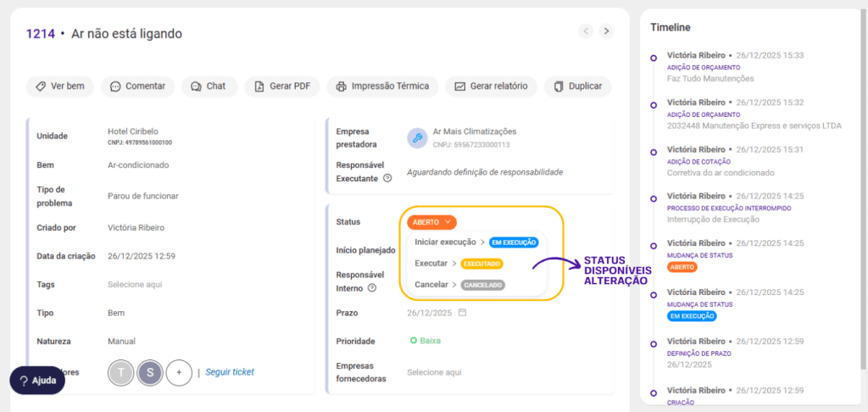
Task: Open the Ajuda help button
Action: point(37,381)
